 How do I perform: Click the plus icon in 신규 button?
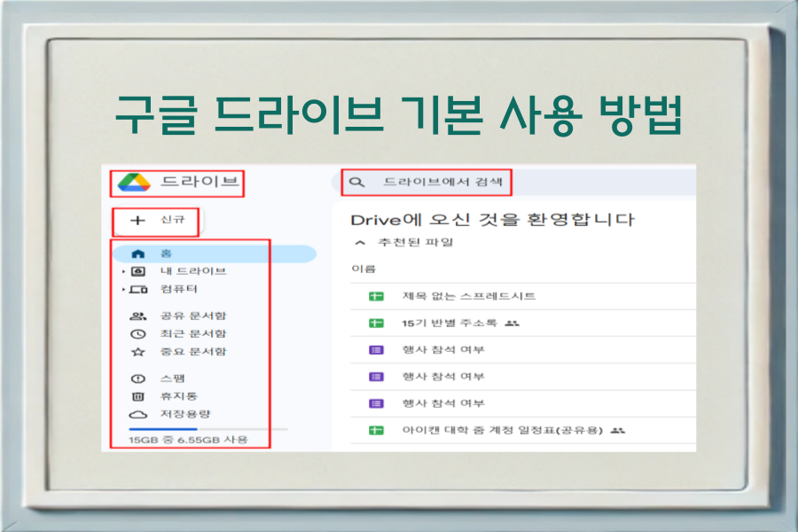[x=137, y=221]
